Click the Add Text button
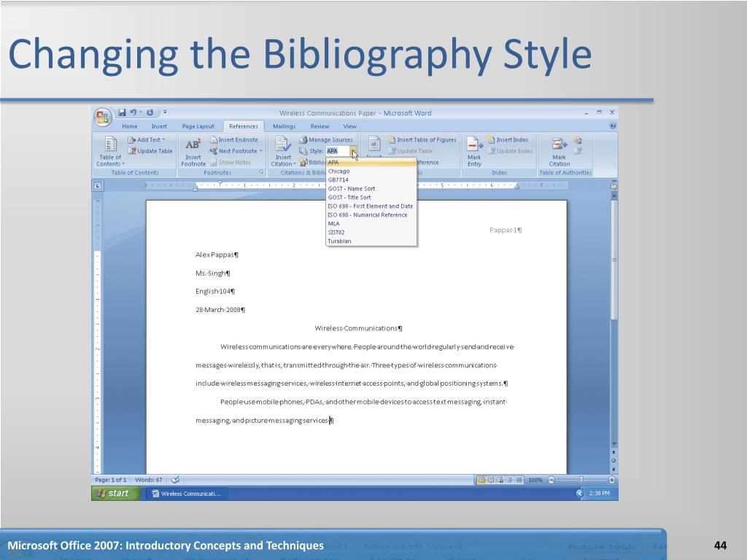This screenshot has height=560, width=747. click(147, 140)
